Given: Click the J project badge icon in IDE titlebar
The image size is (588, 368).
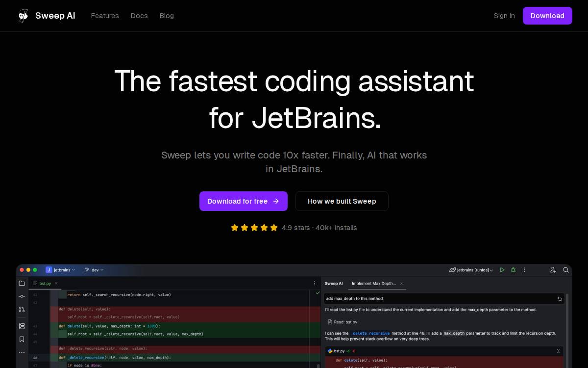Looking at the screenshot, I should coord(49,270).
